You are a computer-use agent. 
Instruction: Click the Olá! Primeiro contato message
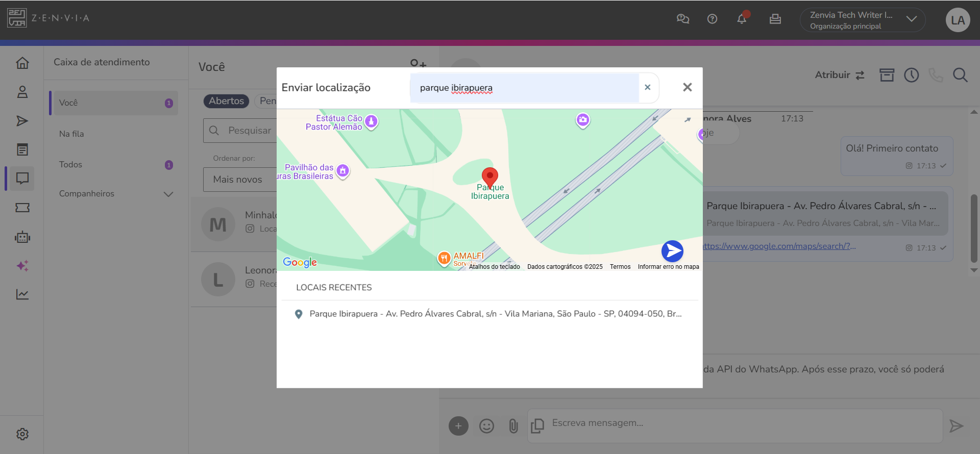pyautogui.click(x=897, y=156)
